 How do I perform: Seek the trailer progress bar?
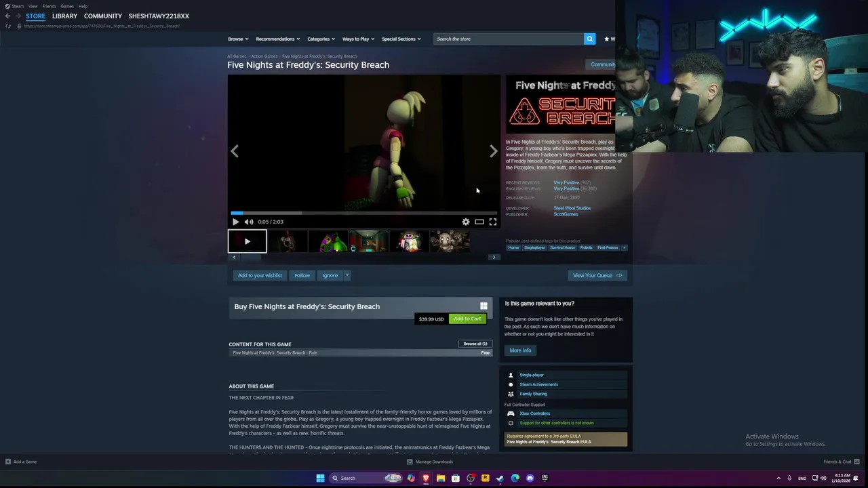(x=363, y=213)
